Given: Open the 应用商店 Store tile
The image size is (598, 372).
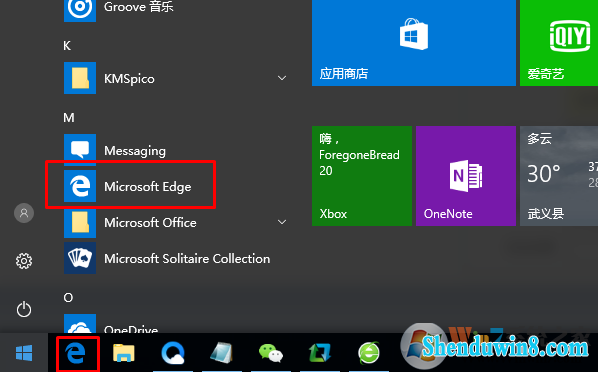Looking at the screenshot, I should click(x=414, y=43).
